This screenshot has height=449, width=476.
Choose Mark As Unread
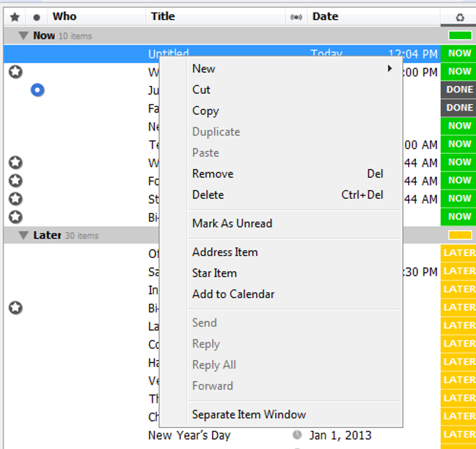point(232,224)
